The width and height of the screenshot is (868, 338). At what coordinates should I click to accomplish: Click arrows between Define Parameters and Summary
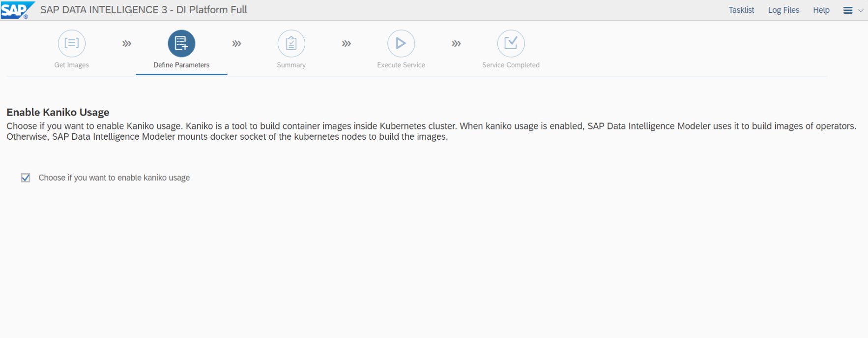[236, 44]
